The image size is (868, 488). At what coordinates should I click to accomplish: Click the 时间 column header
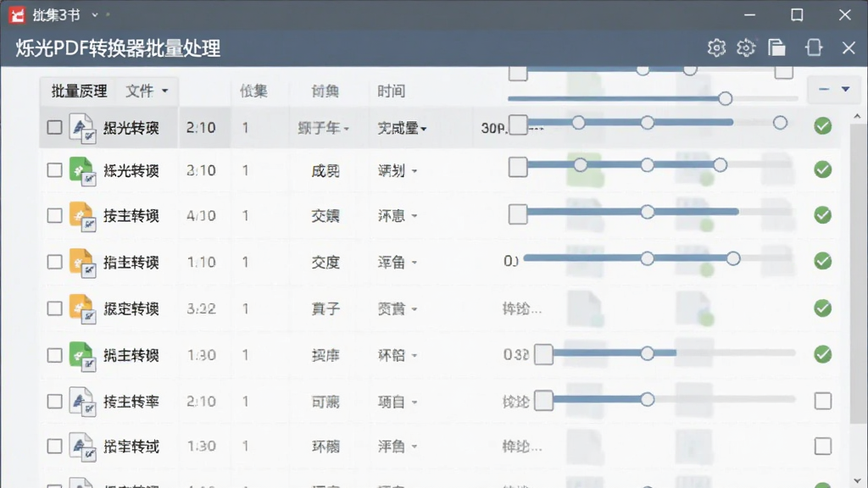click(392, 91)
